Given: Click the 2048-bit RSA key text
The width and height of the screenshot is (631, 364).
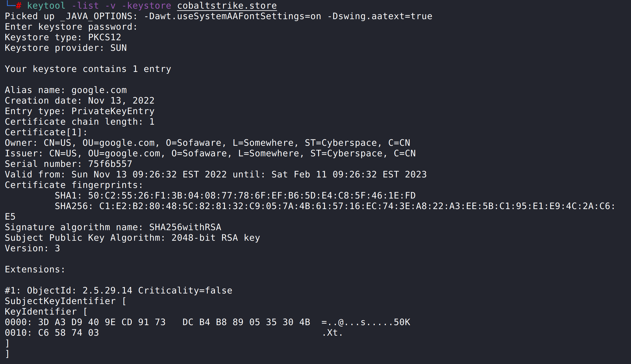Looking at the screenshot, I should point(216,238).
